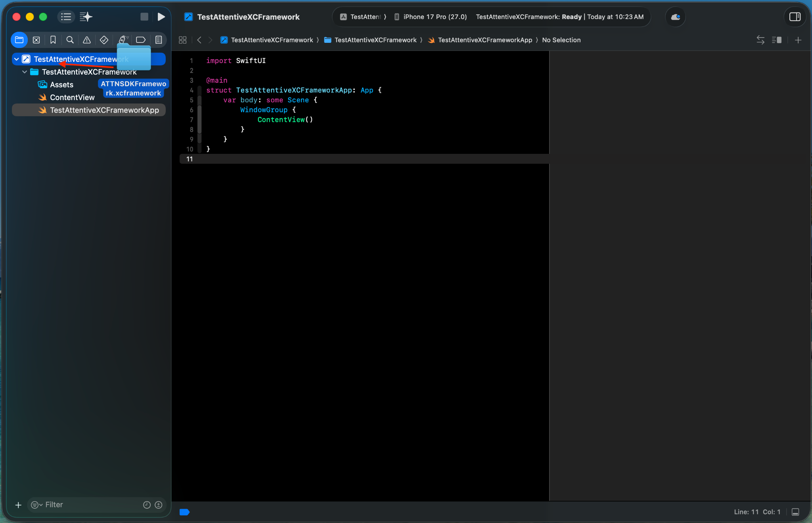The width and height of the screenshot is (812, 523).
Task: Open the coding assistant sparkle icon
Action: 86,17
